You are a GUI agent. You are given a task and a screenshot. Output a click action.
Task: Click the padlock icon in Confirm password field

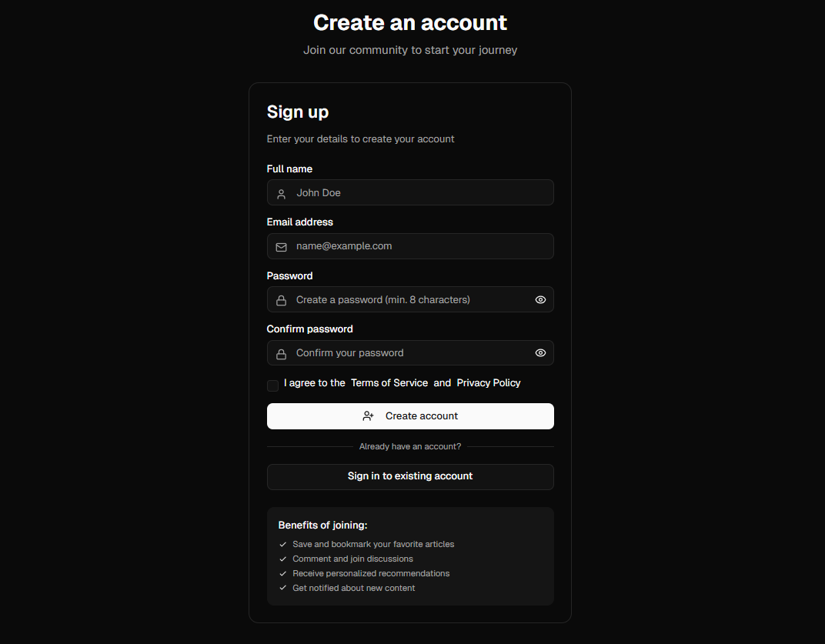coord(282,352)
